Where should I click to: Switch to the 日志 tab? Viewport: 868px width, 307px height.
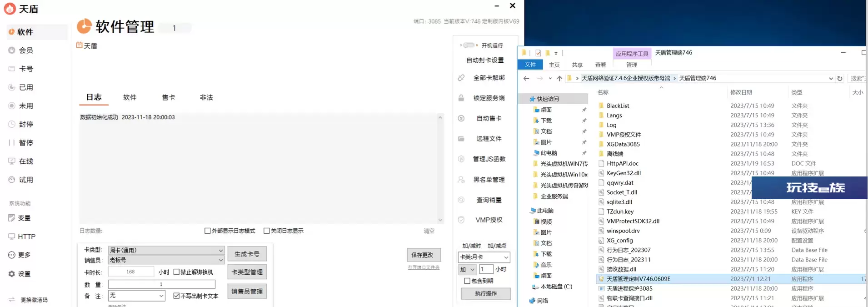(x=94, y=97)
